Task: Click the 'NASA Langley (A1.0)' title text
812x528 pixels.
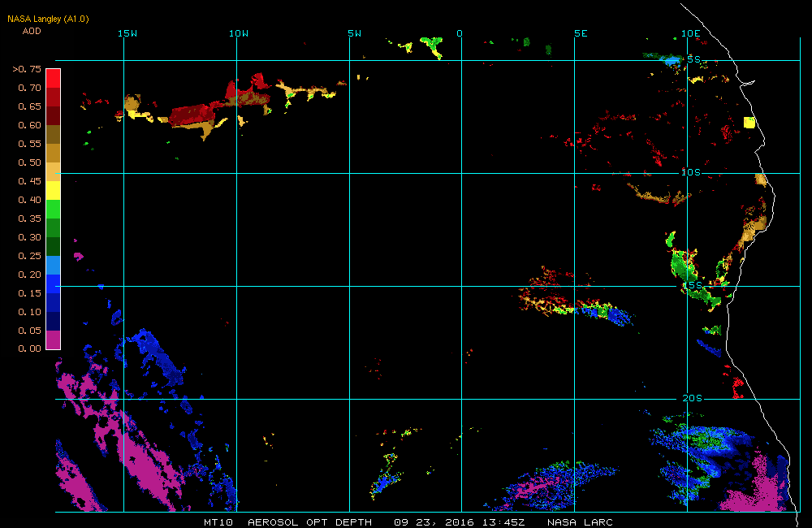Action: [x=48, y=19]
